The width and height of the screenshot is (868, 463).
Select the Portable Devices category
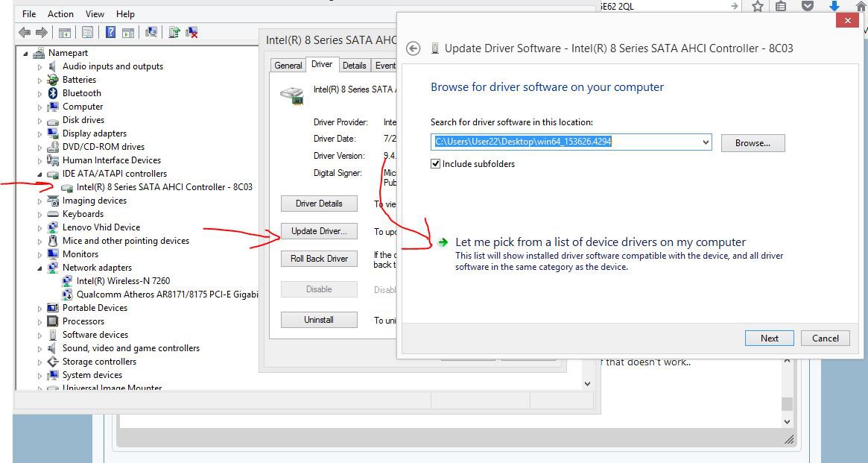[95, 308]
